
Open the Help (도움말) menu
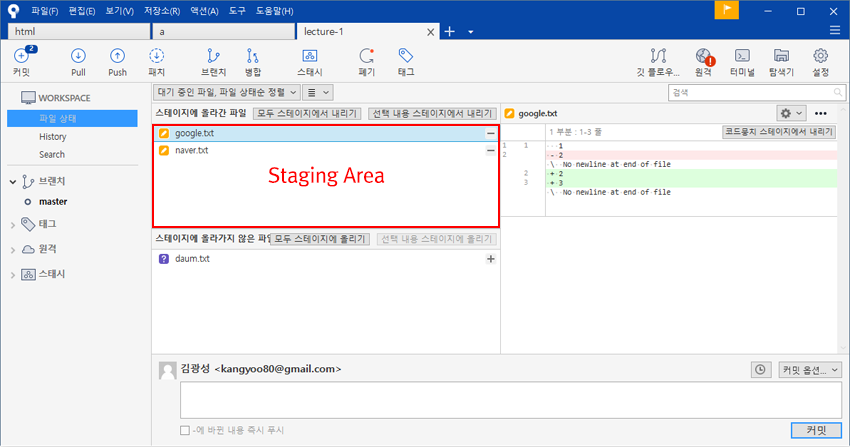274,11
